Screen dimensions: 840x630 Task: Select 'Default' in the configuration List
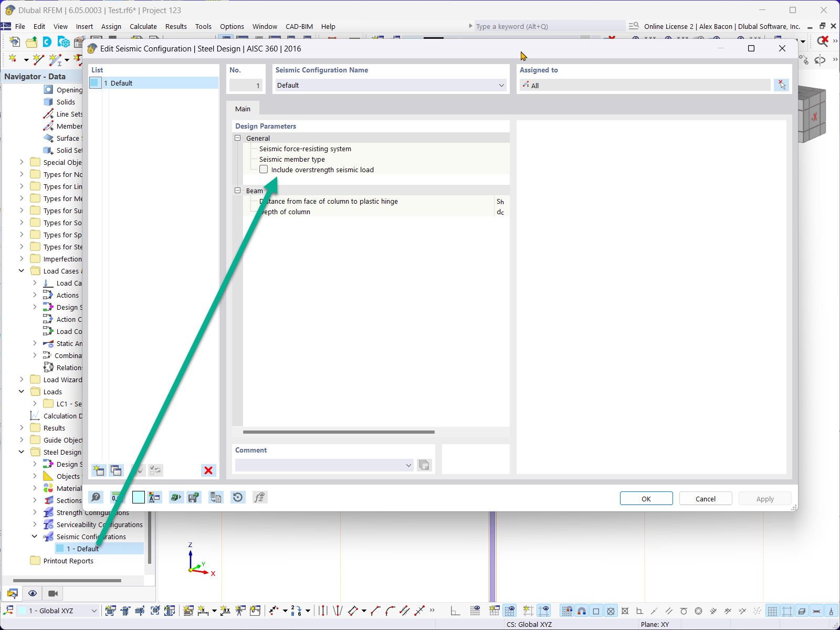(x=154, y=83)
